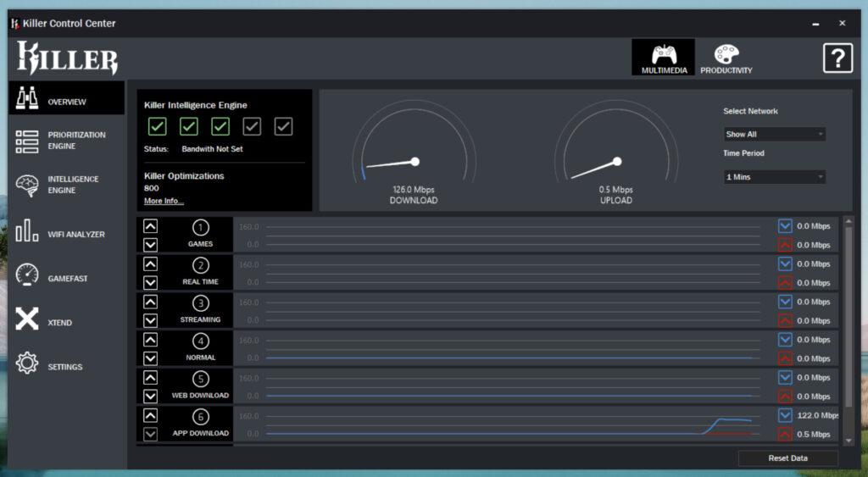868x477 pixels.
Task: Click Streaming priority number 3 circle
Action: tap(200, 303)
